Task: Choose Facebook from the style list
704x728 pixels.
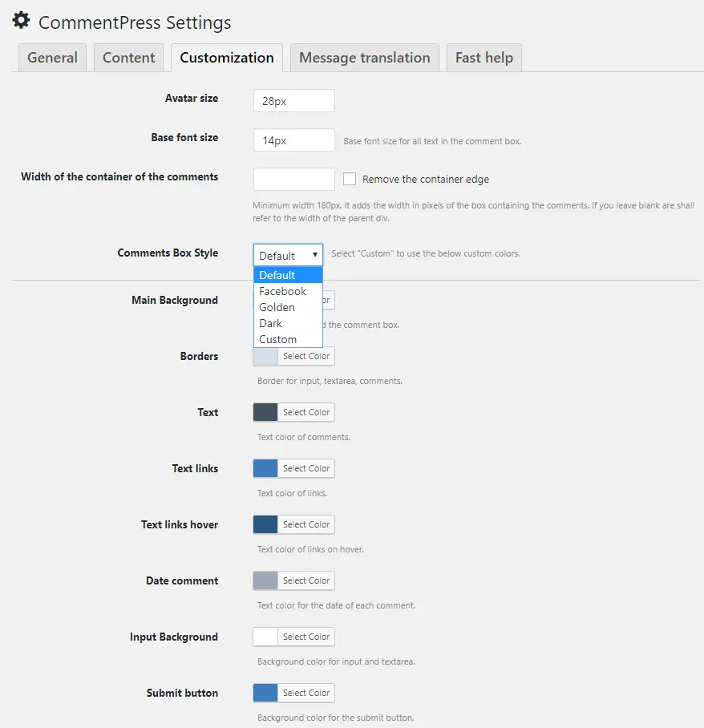Action: coord(288,291)
